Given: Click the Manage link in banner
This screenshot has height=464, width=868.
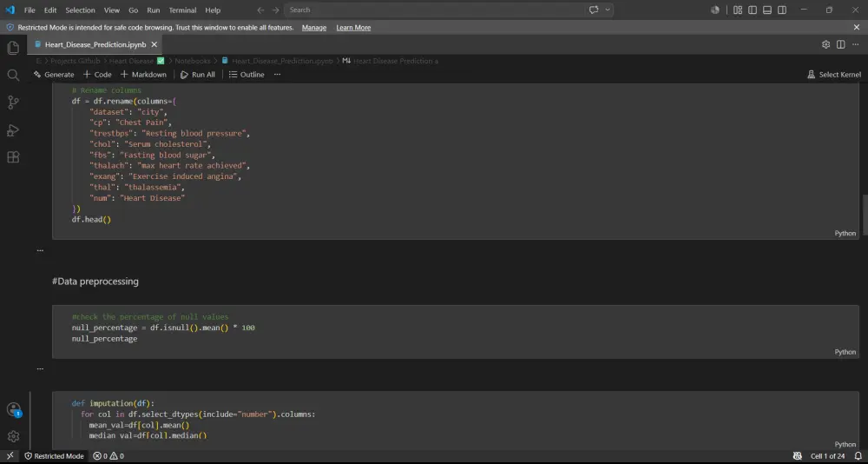Looking at the screenshot, I should pyautogui.click(x=314, y=28).
